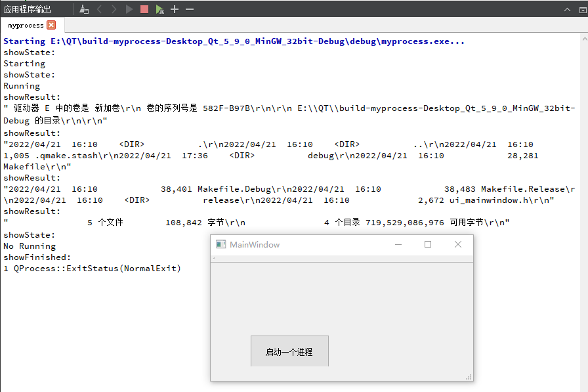The width and height of the screenshot is (588, 392).
Task: Click the MainWindow title bar app icon
Action: [x=221, y=244]
